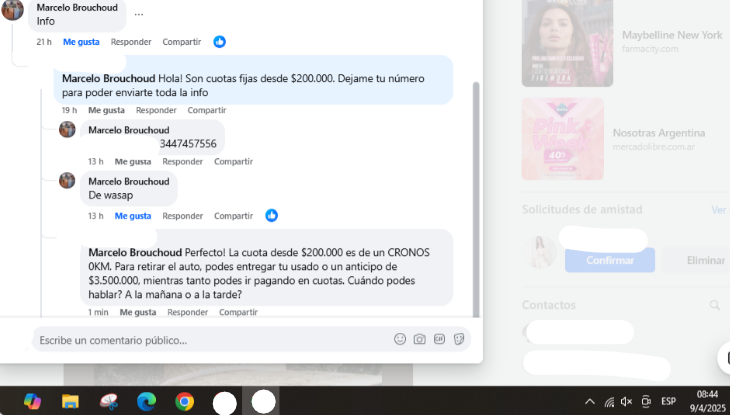Image resolution: width=730 pixels, height=416 pixels.
Task: Search contacts with the magnifier icon
Action: coord(714,304)
